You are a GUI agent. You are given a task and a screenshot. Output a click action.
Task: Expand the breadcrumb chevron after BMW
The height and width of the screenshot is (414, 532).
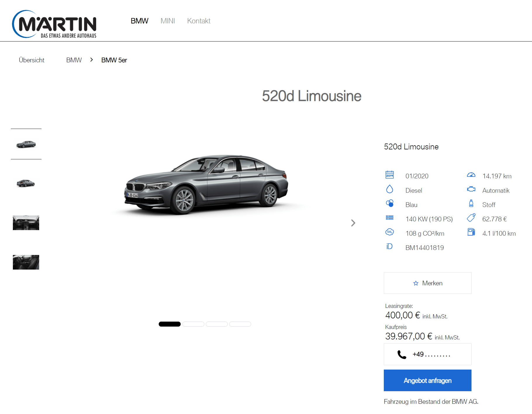(91, 60)
